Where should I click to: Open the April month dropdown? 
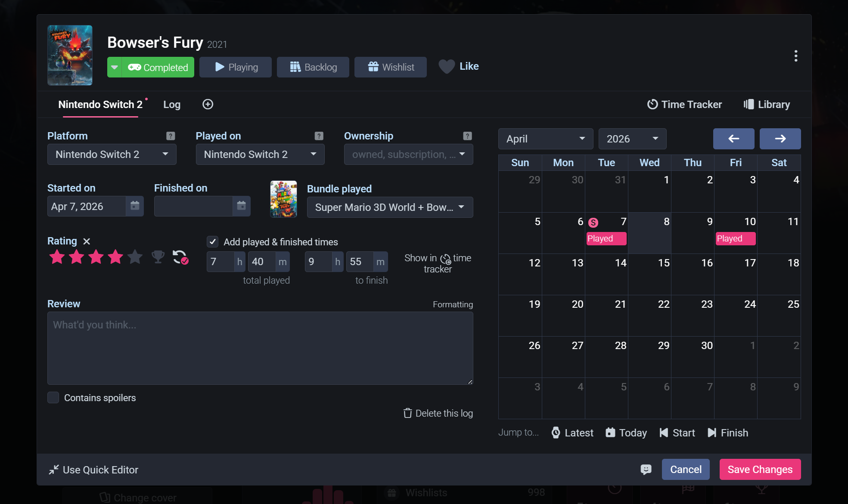point(546,139)
